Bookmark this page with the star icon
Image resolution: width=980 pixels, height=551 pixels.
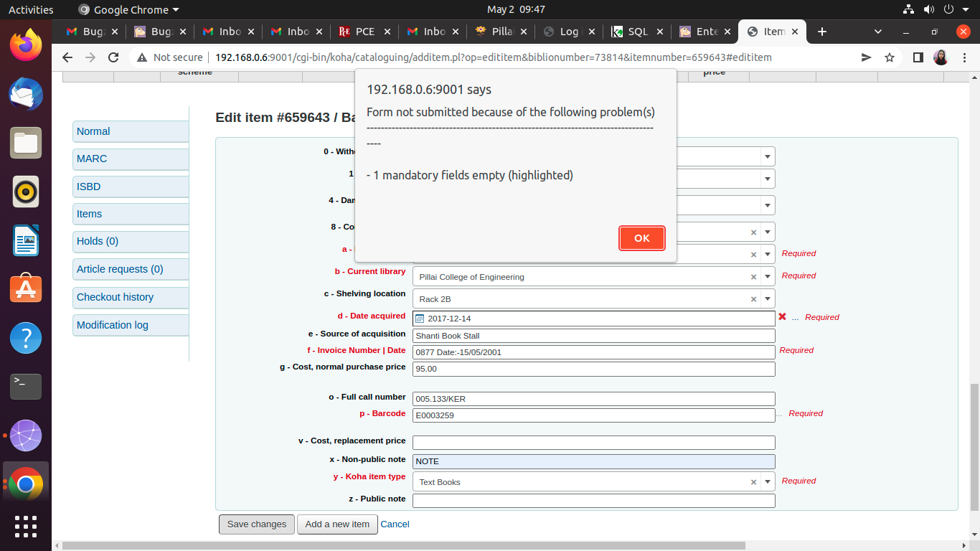(x=890, y=57)
